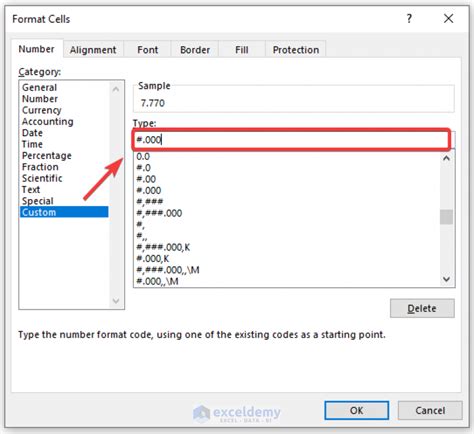
Task: Click the Help question mark icon
Action: click(409, 19)
